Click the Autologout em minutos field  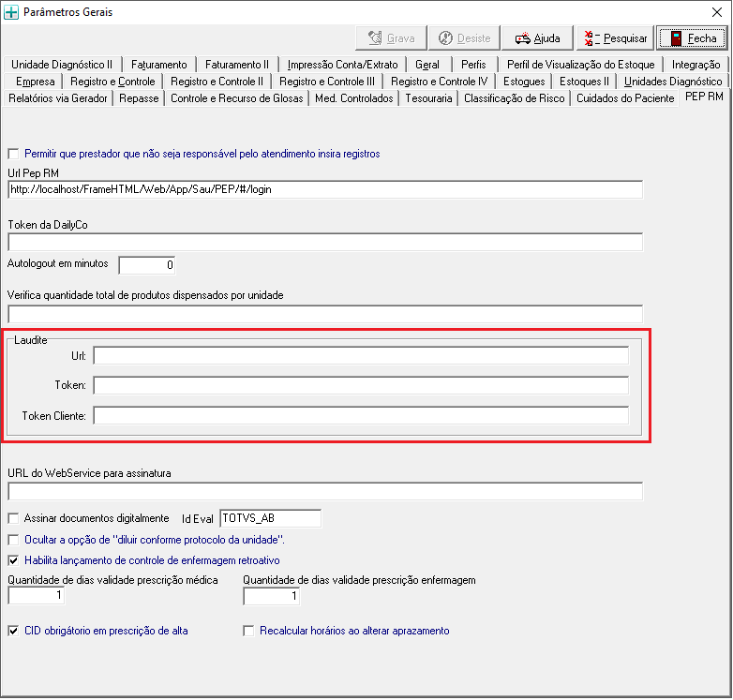pyautogui.click(x=147, y=265)
